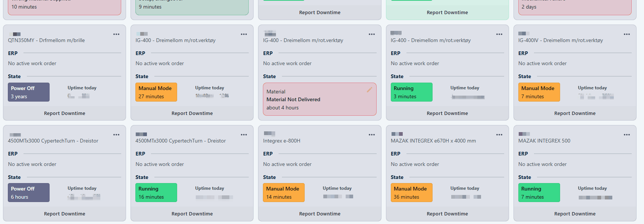Open the options menu for IG-400IV machine
The height and width of the screenshot is (224, 644).
626,34
